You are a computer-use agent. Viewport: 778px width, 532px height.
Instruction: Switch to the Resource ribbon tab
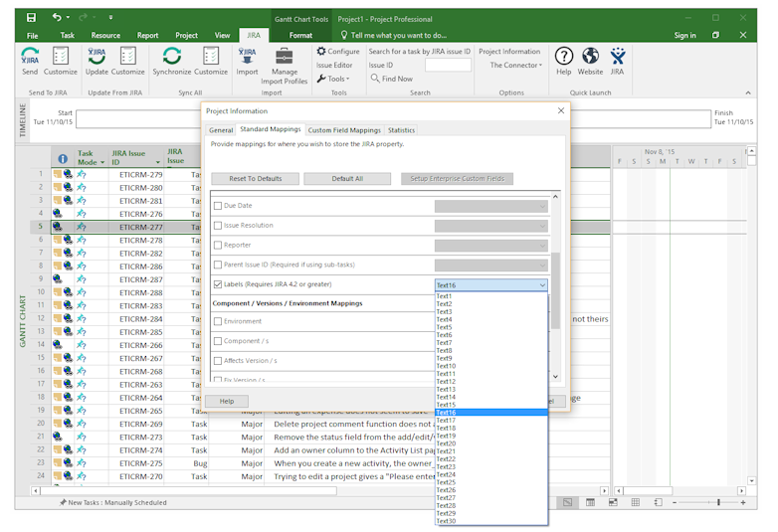105,35
